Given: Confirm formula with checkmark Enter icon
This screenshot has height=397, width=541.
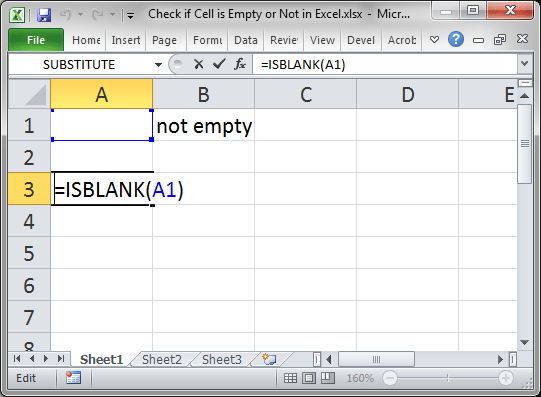Looking at the screenshot, I should [x=219, y=64].
